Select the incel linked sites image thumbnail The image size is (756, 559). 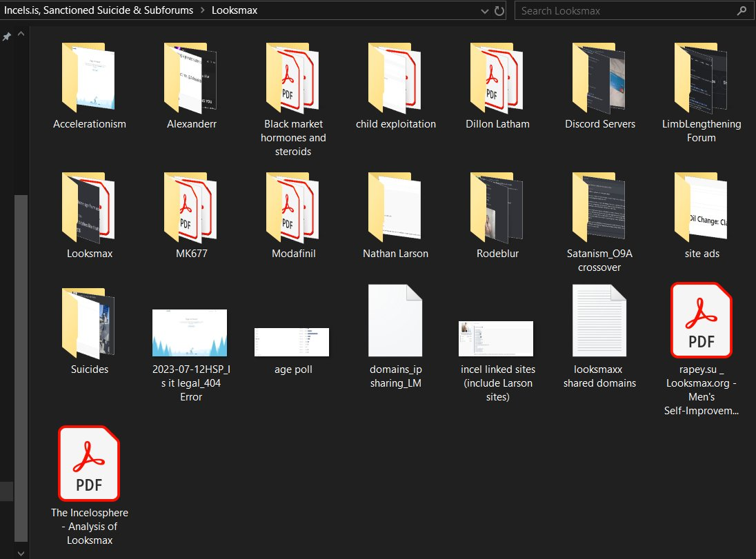pyautogui.click(x=496, y=337)
